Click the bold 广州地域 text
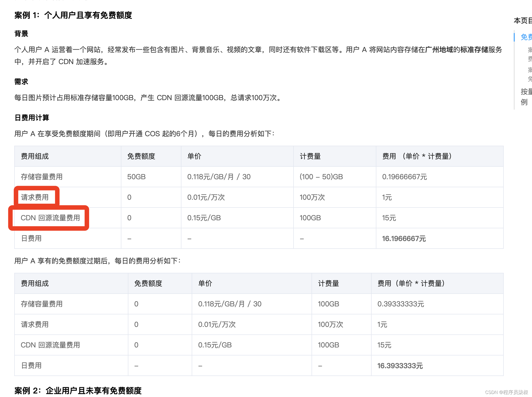Screen dimensions: 532x397 click(439, 50)
